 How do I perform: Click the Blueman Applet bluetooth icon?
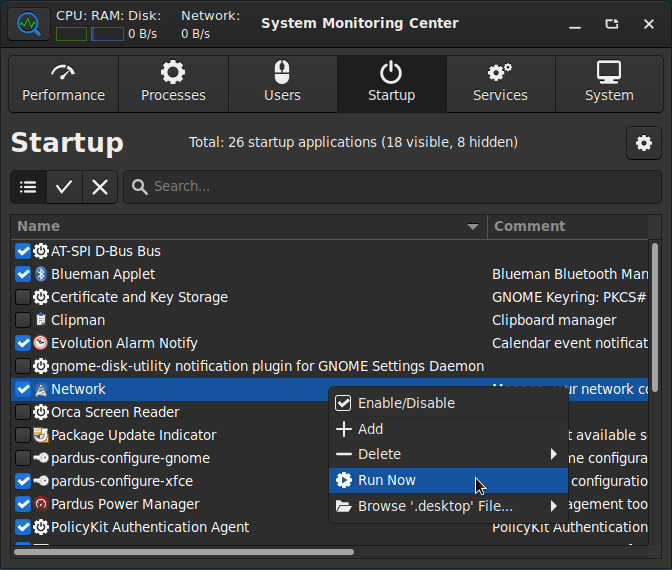pos(41,274)
